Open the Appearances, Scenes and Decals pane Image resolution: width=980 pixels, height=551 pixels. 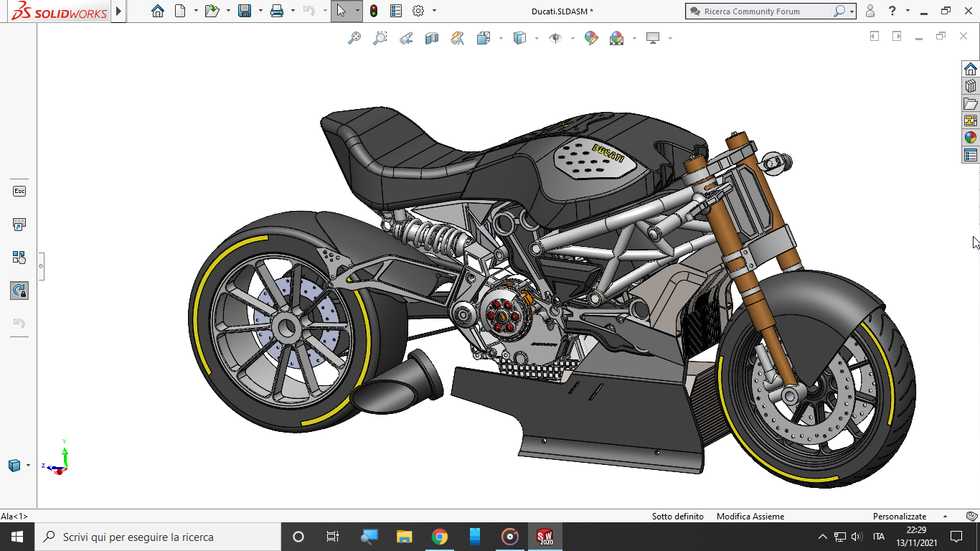[x=971, y=136]
